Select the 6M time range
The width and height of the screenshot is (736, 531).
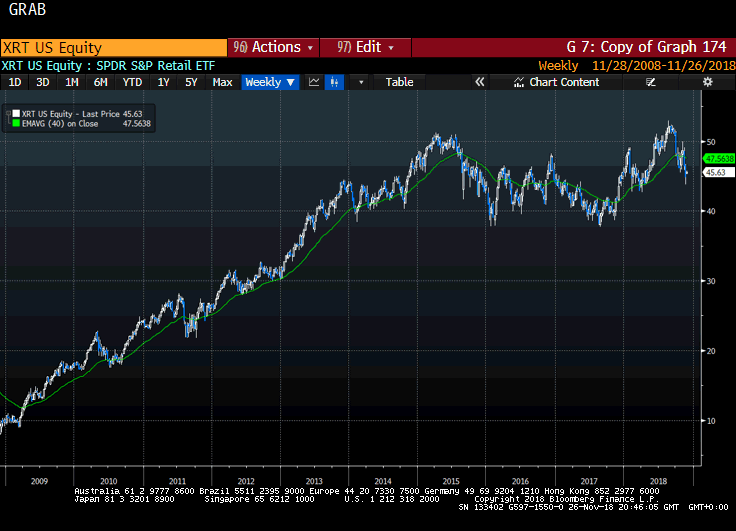coord(101,82)
